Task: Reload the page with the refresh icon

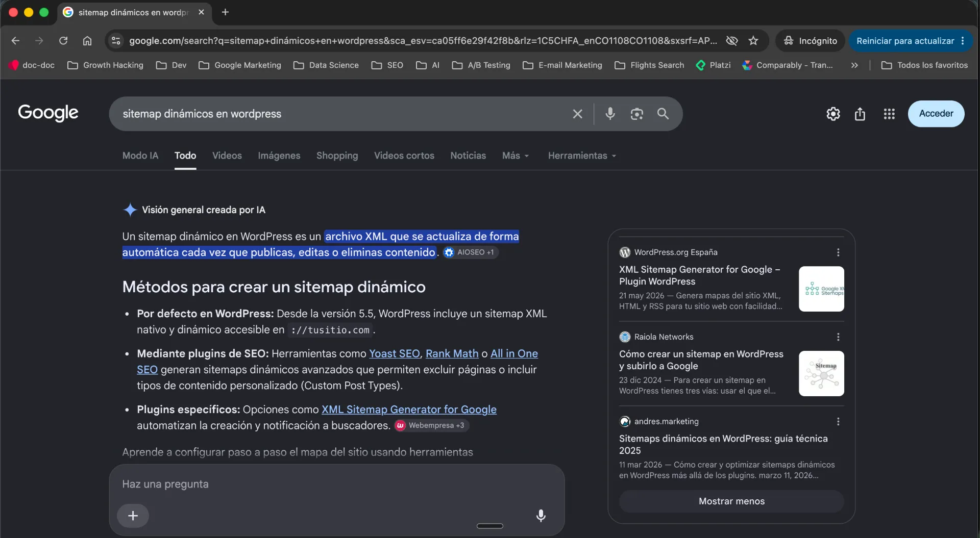Action: pyautogui.click(x=63, y=41)
